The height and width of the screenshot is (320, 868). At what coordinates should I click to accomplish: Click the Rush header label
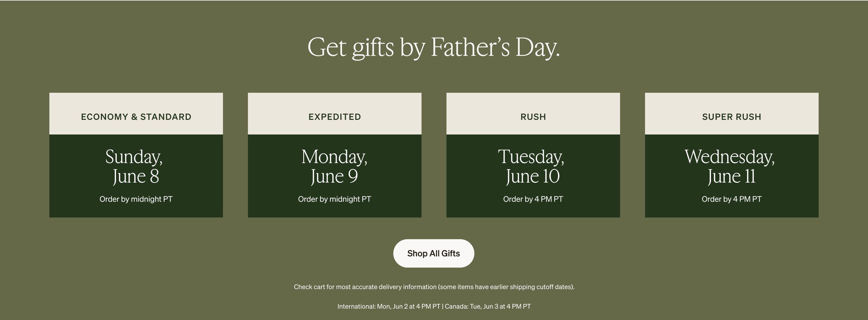pyautogui.click(x=533, y=117)
